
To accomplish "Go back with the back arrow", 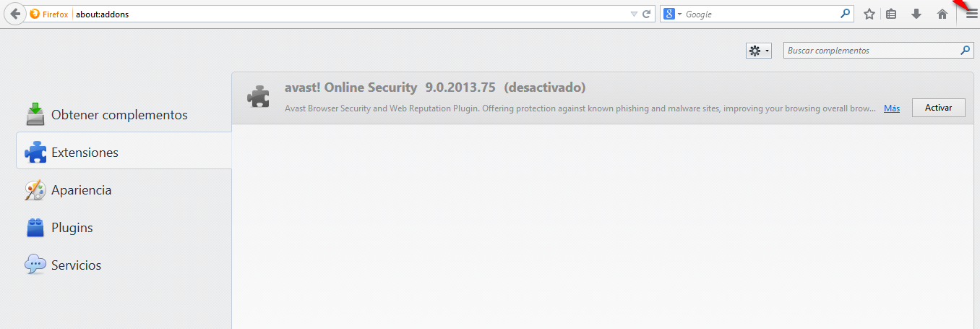I will [x=14, y=14].
